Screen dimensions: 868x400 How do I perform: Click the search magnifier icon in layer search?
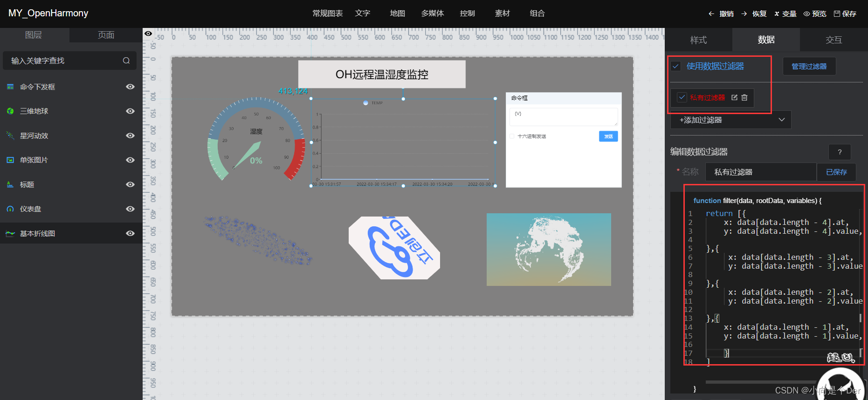click(126, 61)
